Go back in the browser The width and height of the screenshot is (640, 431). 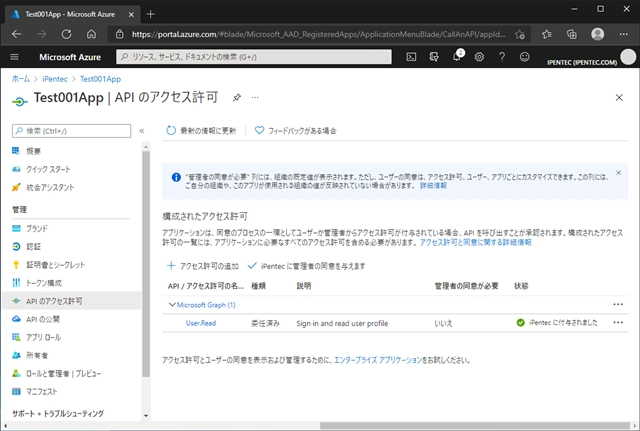tap(17, 34)
